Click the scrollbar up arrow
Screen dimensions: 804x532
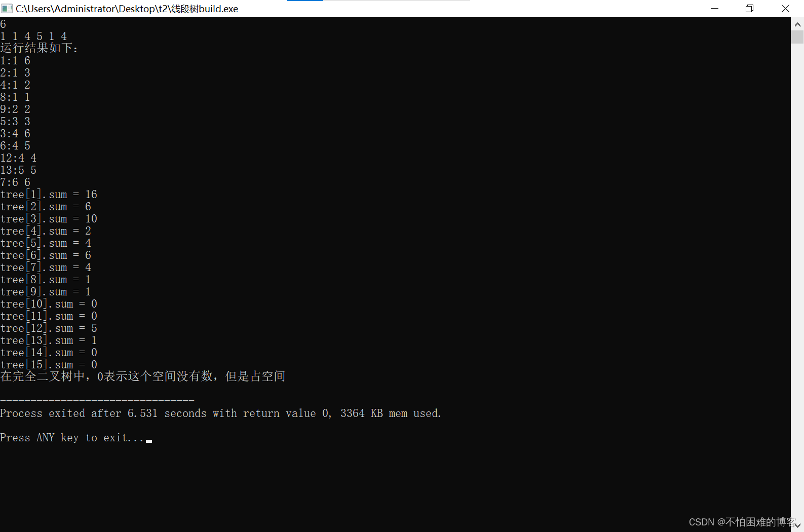(x=797, y=24)
